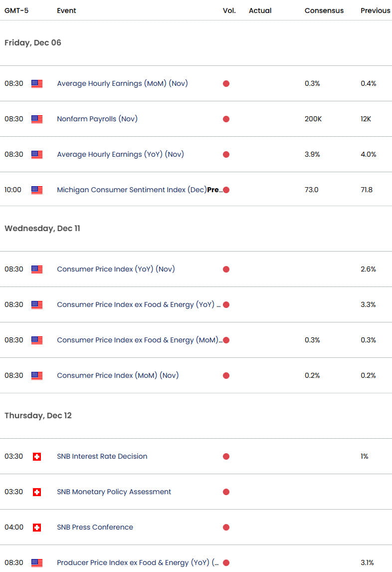Open the SNB Press Conference event
Screen dimensions: 392x572
[95, 528]
